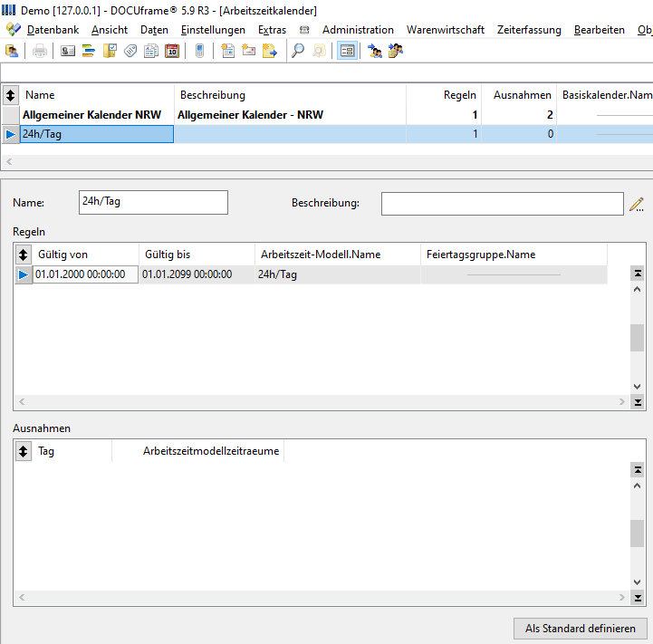653x644 pixels.
Task: Click the Gültig von column header
Action: click(x=85, y=255)
